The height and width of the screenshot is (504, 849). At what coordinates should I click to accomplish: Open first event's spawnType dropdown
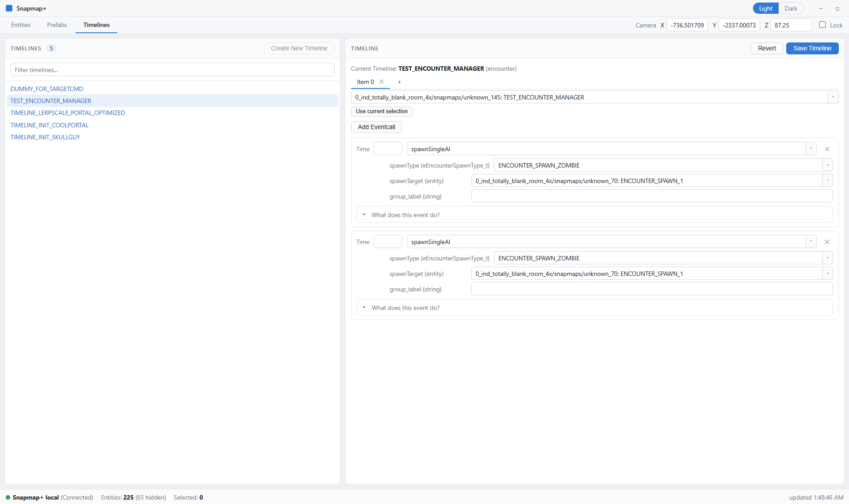coord(827,165)
